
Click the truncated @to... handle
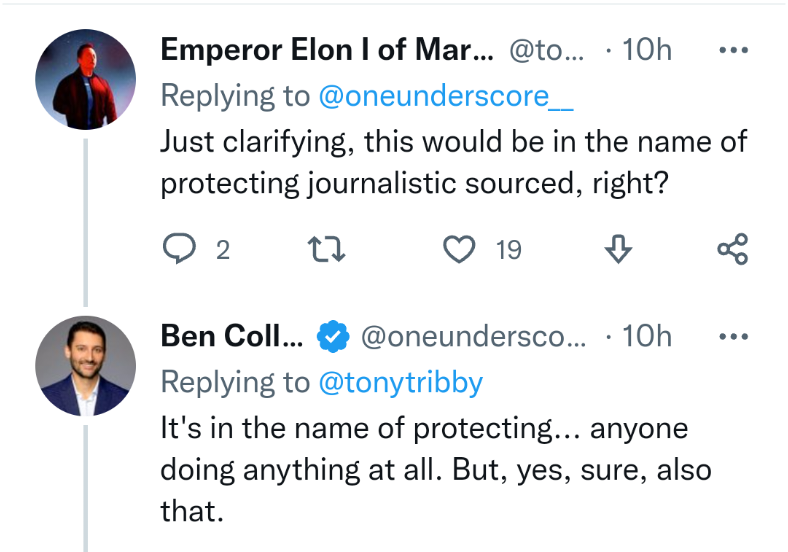tap(546, 50)
